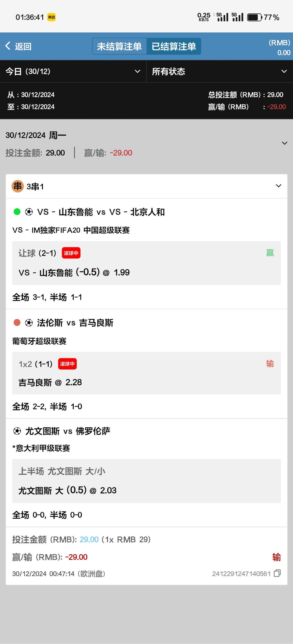Image resolution: width=293 pixels, height=644 pixels.
Task: Collapse the 3串1 parlay card
Action: [279, 186]
